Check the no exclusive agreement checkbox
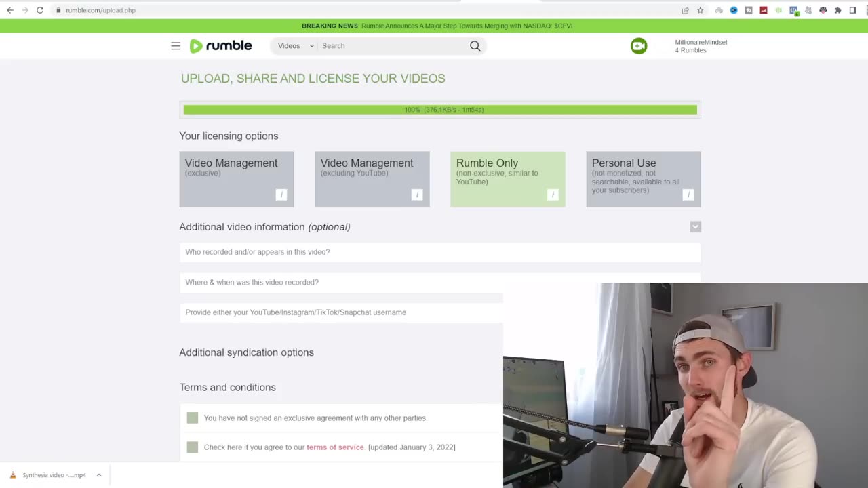This screenshot has height=488, width=868. click(x=193, y=418)
